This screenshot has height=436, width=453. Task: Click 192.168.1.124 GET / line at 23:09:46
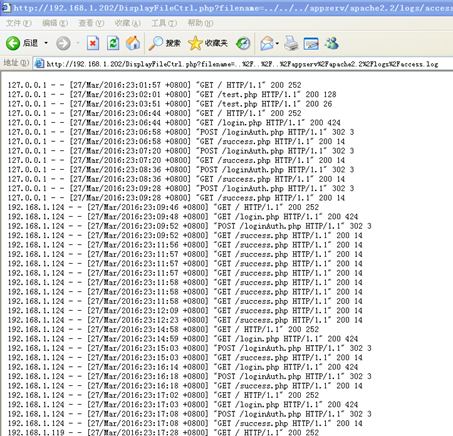point(163,207)
